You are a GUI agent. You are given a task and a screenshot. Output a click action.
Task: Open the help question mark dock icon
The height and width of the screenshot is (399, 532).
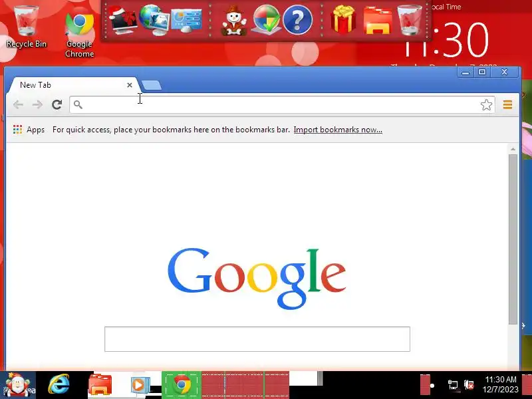pyautogui.click(x=297, y=21)
